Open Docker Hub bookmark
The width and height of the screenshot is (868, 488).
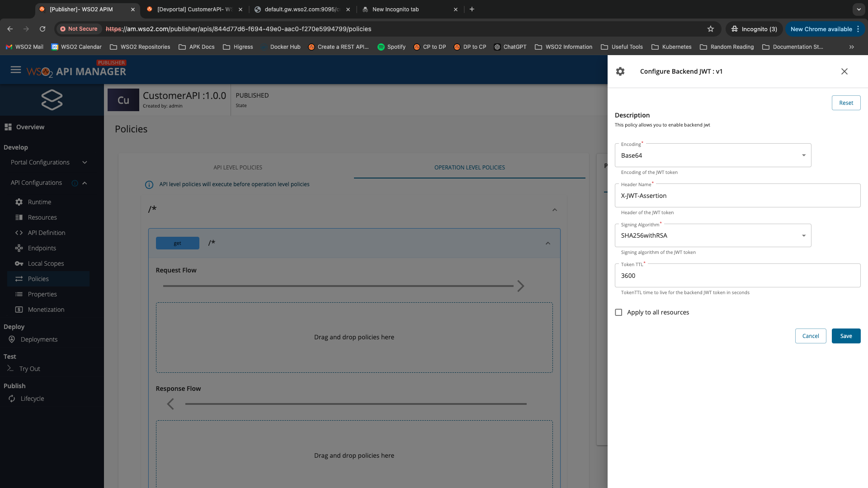click(x=281, y=47)
